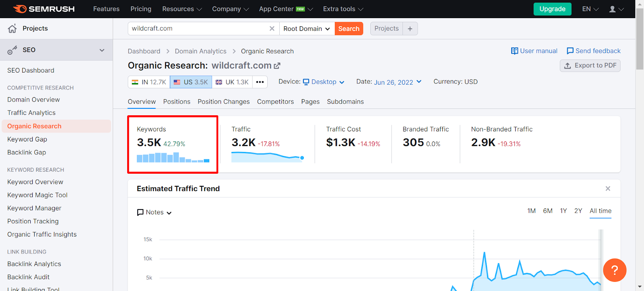Open the App Center dropdown
The width and height of the screenshot is (644, 291).
[x=286, y=9]
